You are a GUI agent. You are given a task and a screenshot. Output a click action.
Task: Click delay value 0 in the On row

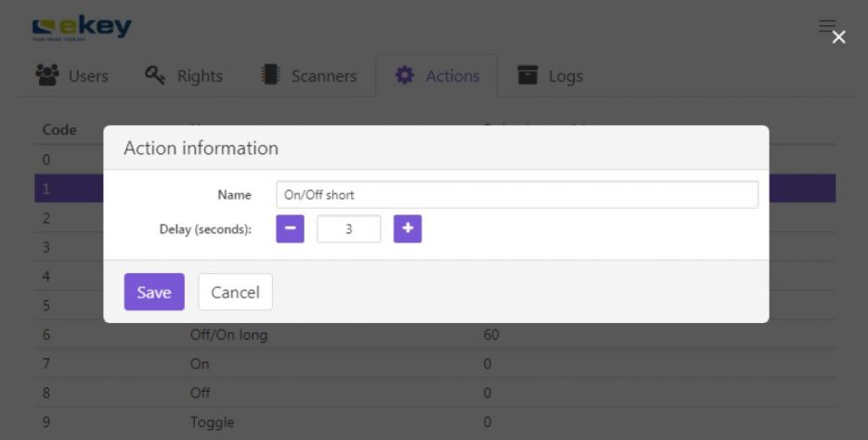pos(487,364)
